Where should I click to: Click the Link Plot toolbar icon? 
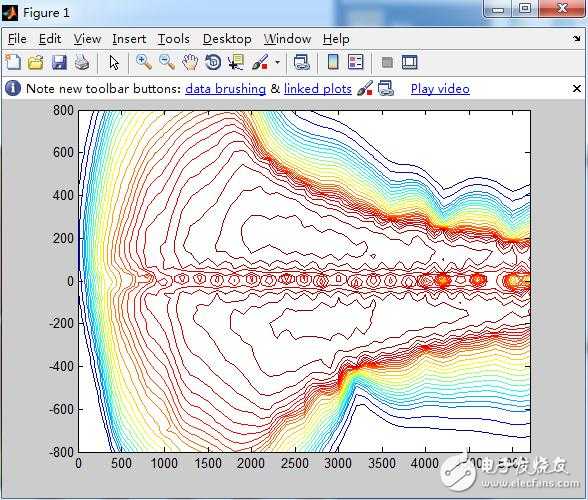pyautogui.click(x=302, y=62)
